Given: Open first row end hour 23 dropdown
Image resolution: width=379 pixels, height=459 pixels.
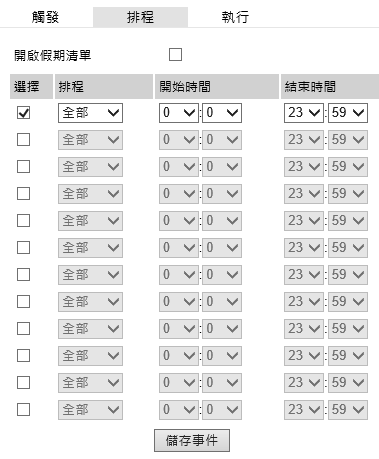Looking at the screenshot, I should 304,113.
